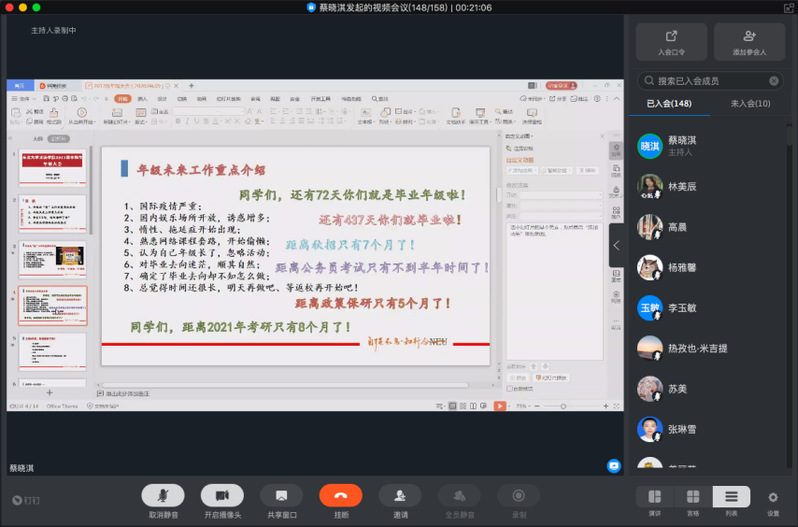Screen dimensions: 798x527
Task: Start slideshow with orange play button in status bar
Action: tap(500, 406)
